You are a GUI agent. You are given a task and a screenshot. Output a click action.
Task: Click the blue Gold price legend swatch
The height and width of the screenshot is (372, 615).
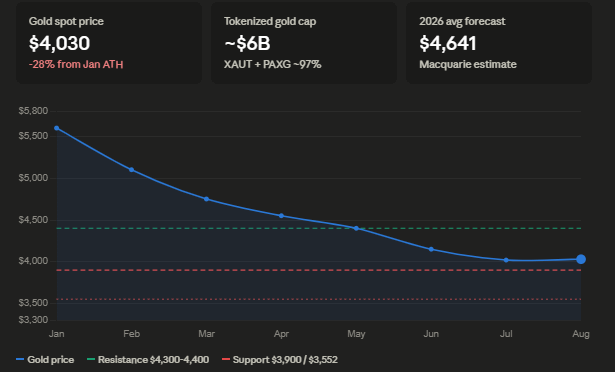point(20,359)
